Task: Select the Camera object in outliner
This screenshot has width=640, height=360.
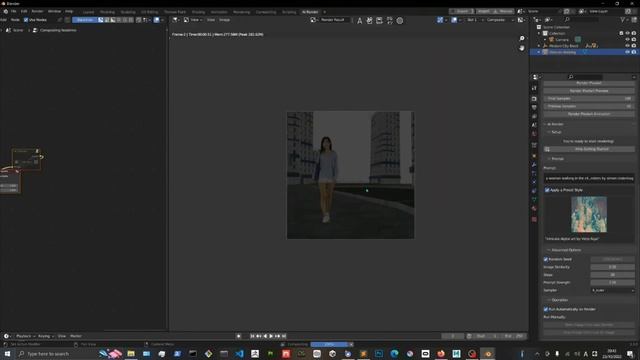Action: (562, 40)
